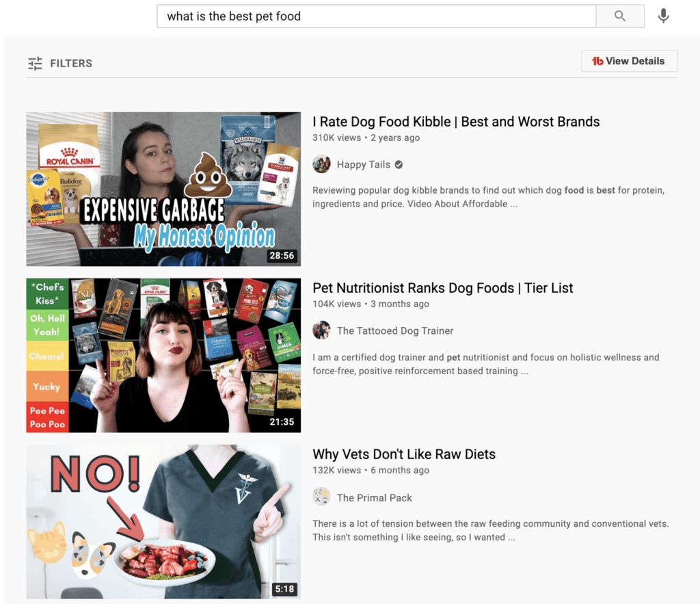Click the TubeBuddy logo on View Details button
The height and width of the screenshot is (604, 700).
point(597,61)
